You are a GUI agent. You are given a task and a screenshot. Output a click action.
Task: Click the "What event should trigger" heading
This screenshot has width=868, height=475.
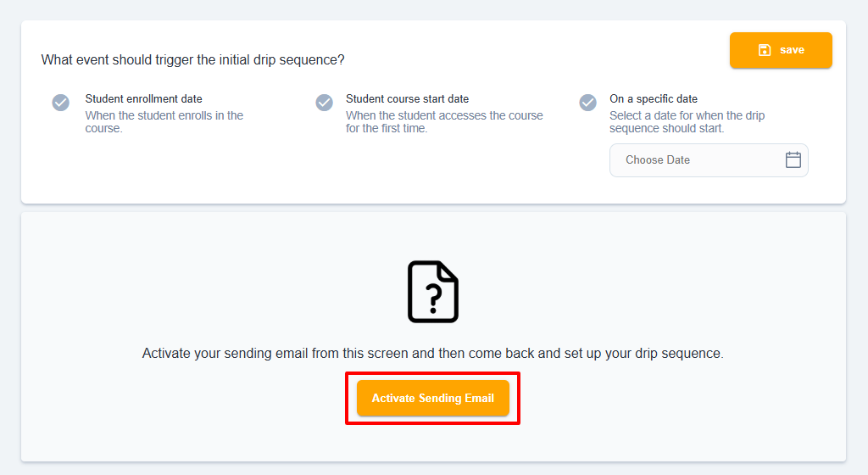[x=192, y=59]
